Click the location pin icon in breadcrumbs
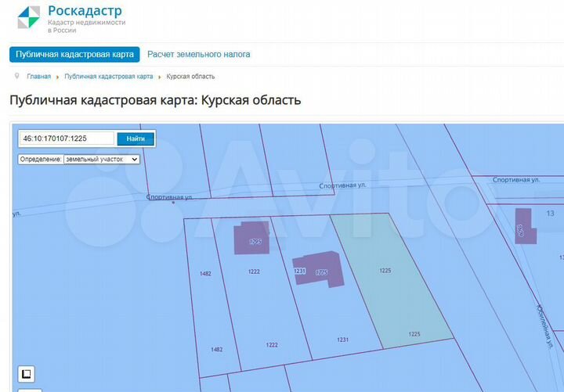The height and width of the screenshot is (392, 564). (x=16, y=76)
